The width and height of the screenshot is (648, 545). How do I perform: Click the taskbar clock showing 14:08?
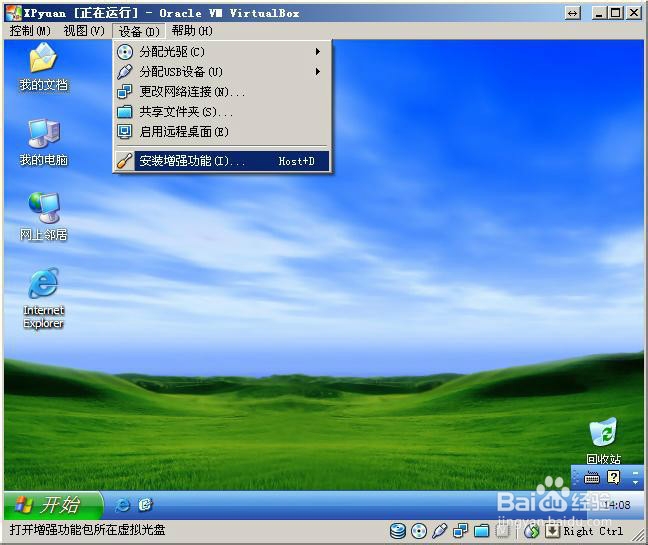click(x=617, y=505)
